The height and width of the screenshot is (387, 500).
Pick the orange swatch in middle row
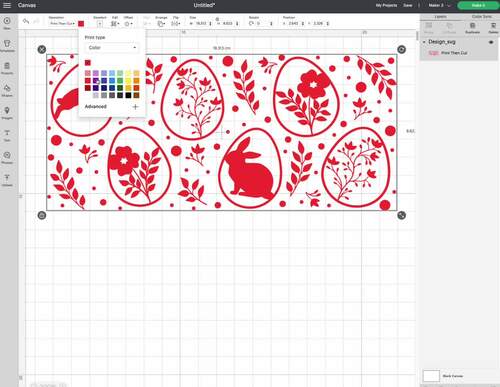click(136, 81)
